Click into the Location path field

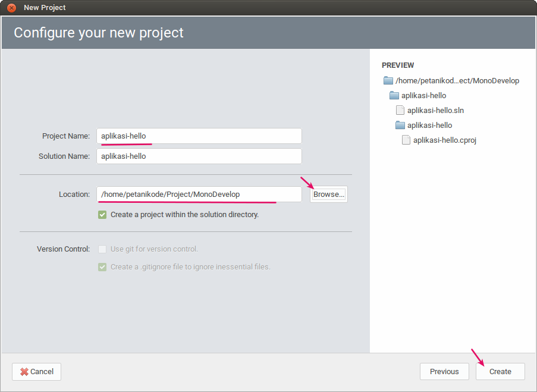199,195
